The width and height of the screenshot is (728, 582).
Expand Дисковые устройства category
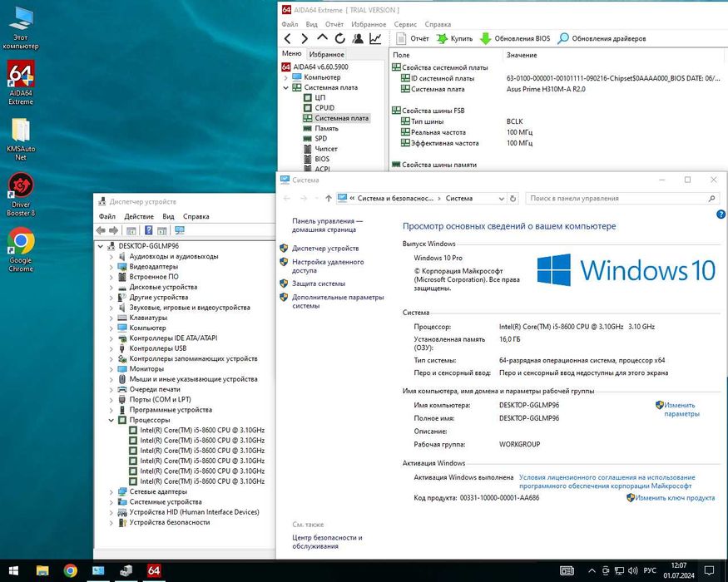[111, 288]
